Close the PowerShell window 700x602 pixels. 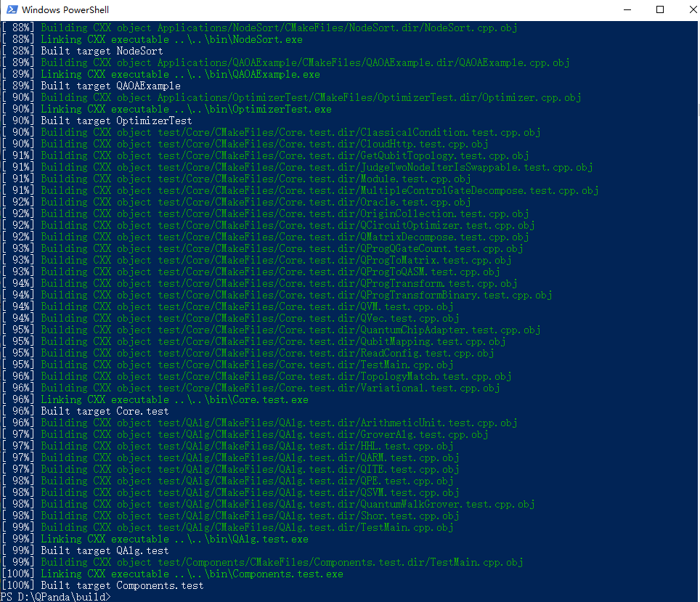[693, 9]
